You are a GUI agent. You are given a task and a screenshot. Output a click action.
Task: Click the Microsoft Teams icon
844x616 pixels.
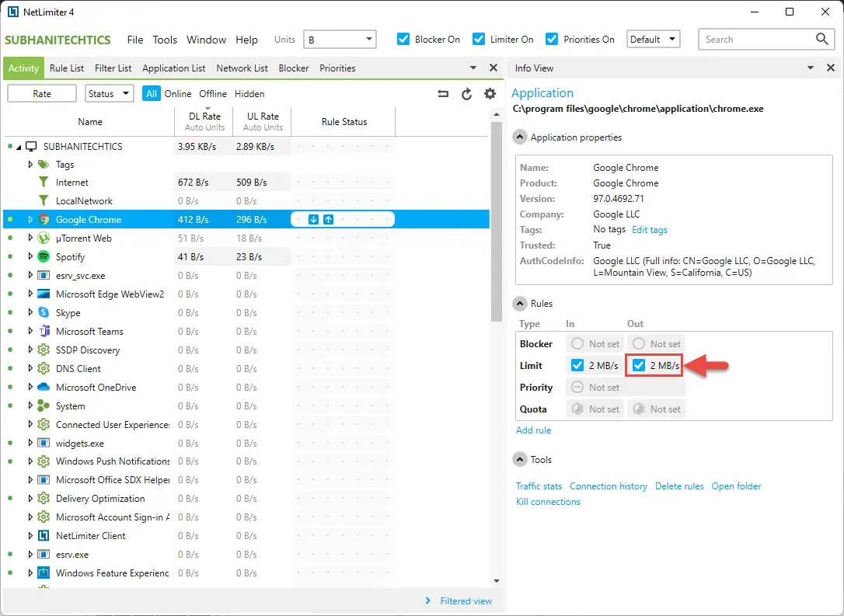[x=44, y=332]
